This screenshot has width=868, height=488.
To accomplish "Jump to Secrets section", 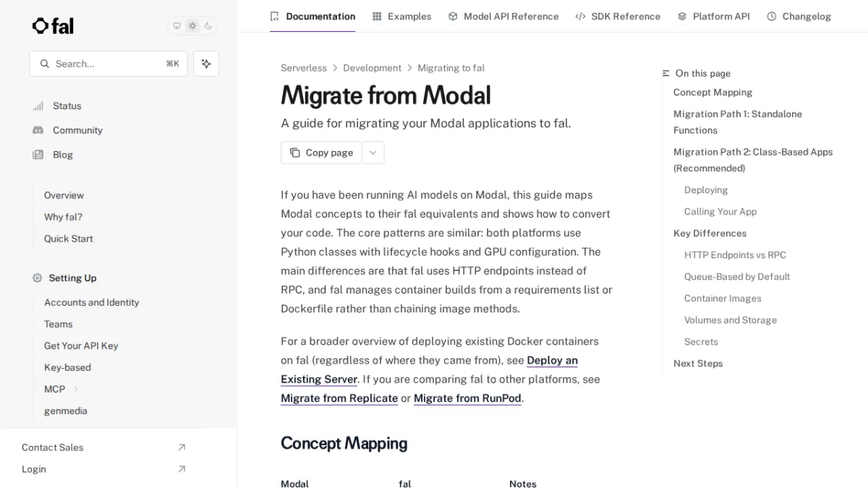I will point(701,342).
